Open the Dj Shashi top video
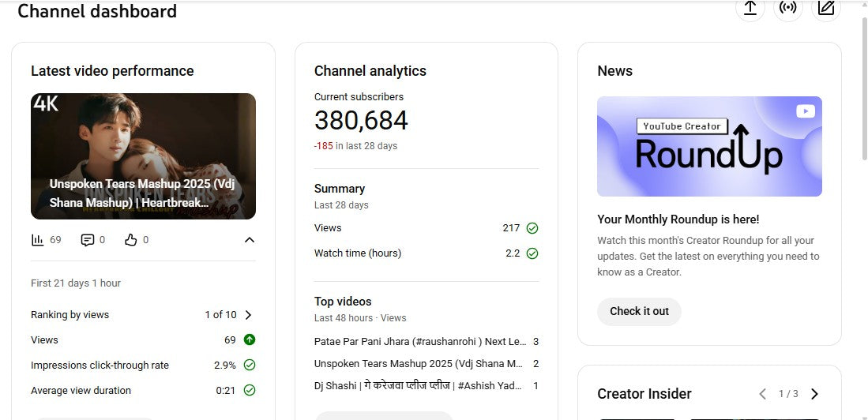Image resolution: width=868 pixels, height=420 pixels. tap(419, 386)
